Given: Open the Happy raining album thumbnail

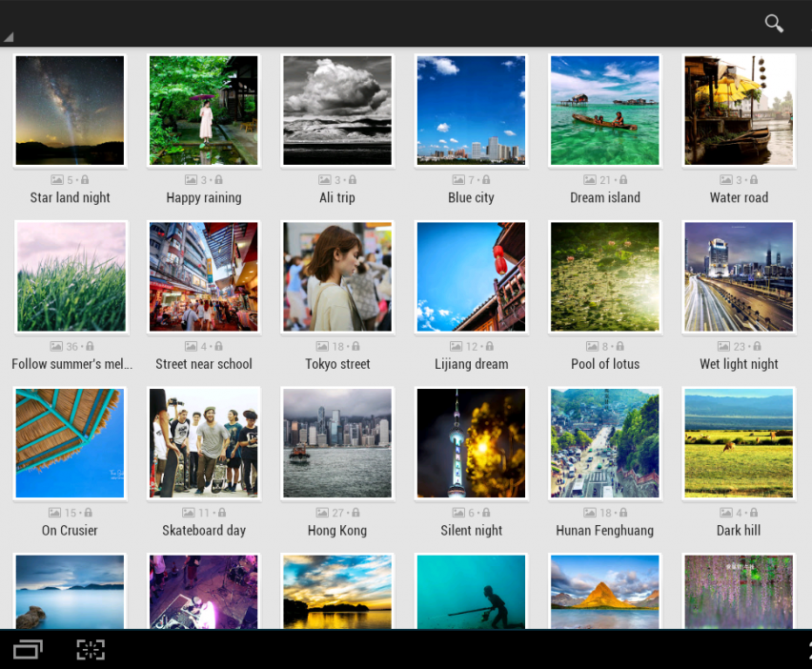Looking at the screenshot, I should [204, 111].
